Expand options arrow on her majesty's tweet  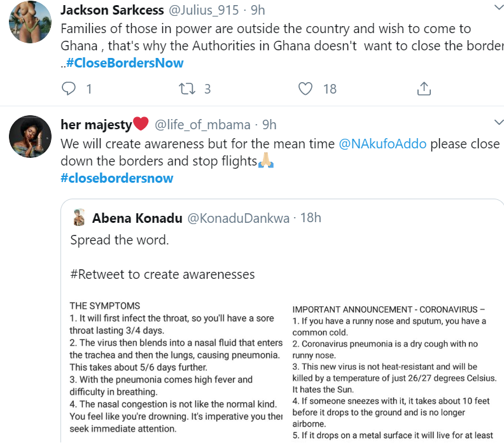coord(498,122)
